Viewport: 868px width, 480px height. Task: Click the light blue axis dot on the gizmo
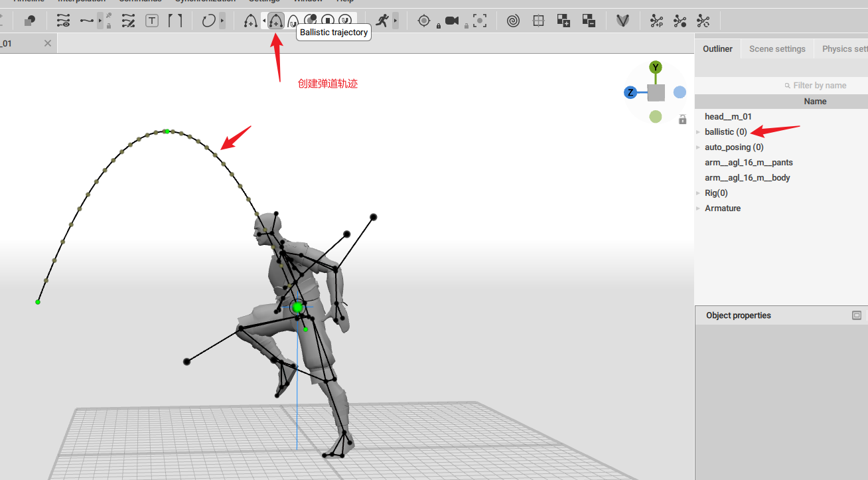[x=680, y=92]
